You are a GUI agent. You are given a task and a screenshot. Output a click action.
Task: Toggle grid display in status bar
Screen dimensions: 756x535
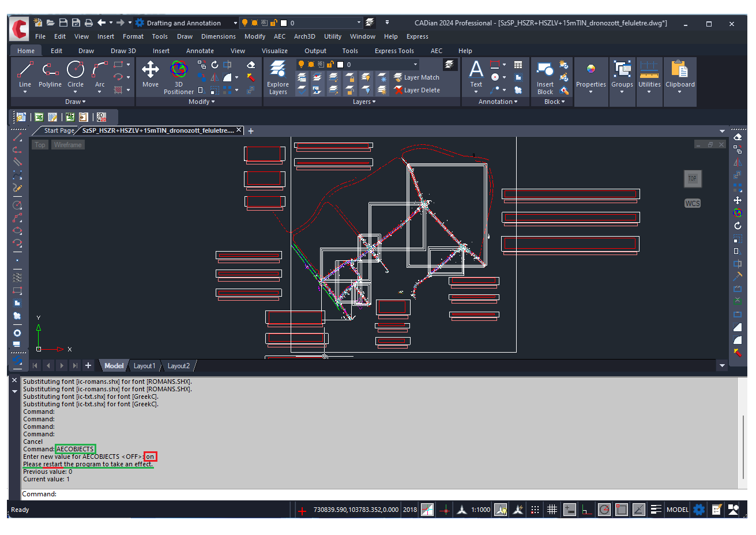[552, 510]
